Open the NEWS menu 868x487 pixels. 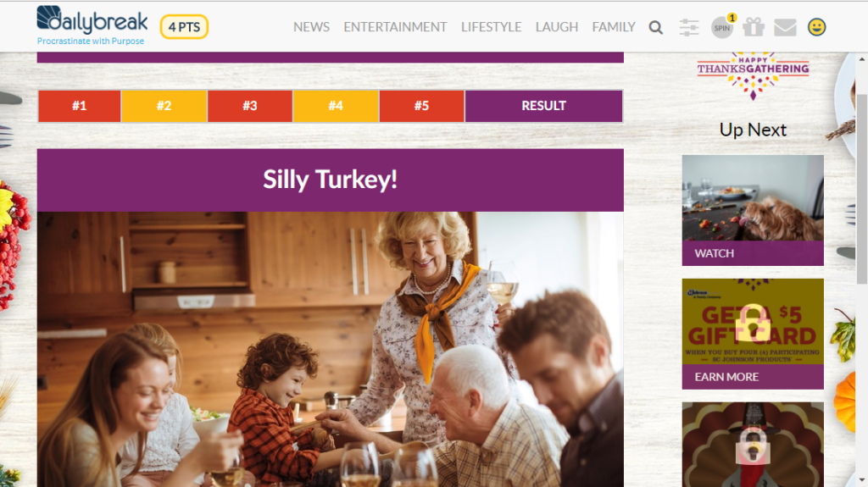pyautogui.click(x=311, y=27)
